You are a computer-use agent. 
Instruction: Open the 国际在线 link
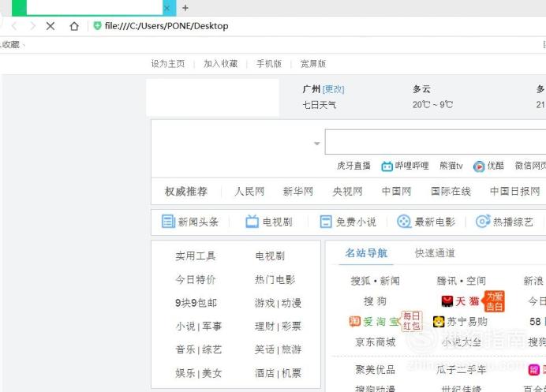click(x=451, y=192)
